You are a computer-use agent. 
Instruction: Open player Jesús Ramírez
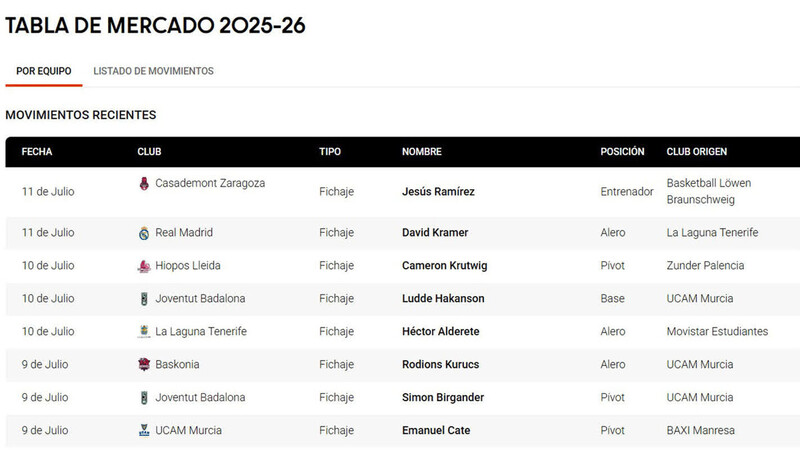pyautogui.click(x=438, y=192)
